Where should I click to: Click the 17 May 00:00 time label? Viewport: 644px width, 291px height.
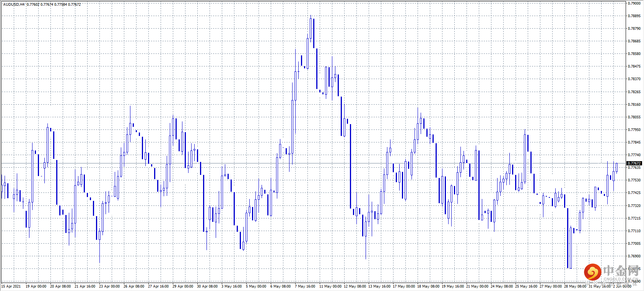coord(404,286)
